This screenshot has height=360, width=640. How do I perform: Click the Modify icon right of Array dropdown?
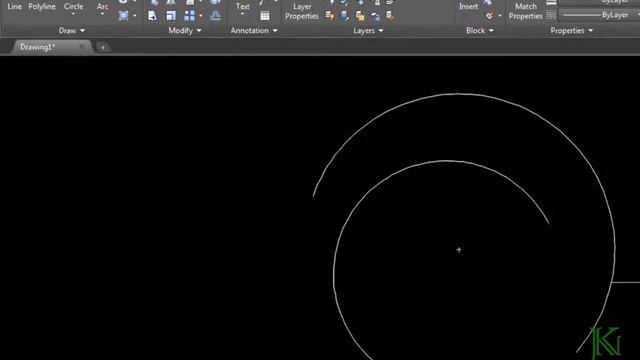[216, 16]
